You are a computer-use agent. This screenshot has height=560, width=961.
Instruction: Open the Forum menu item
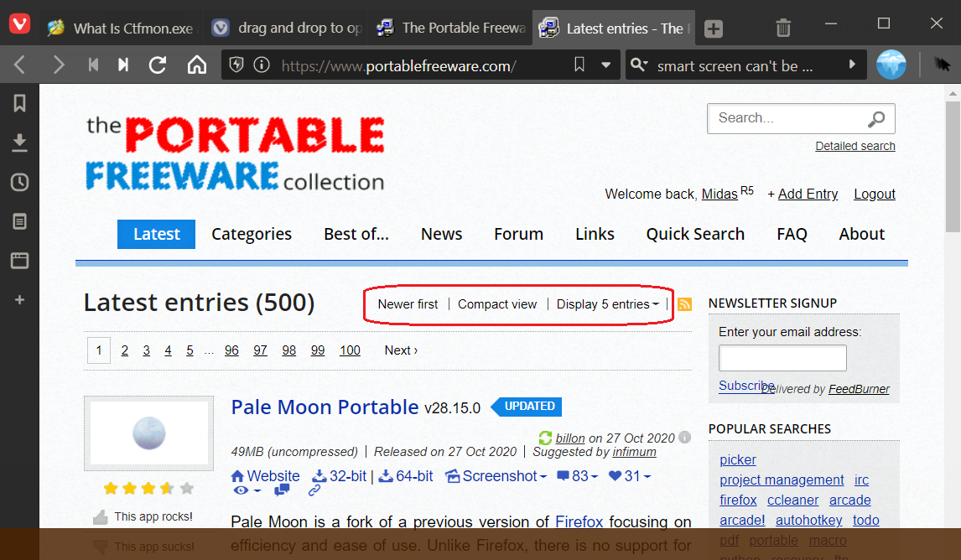[518, 234]
